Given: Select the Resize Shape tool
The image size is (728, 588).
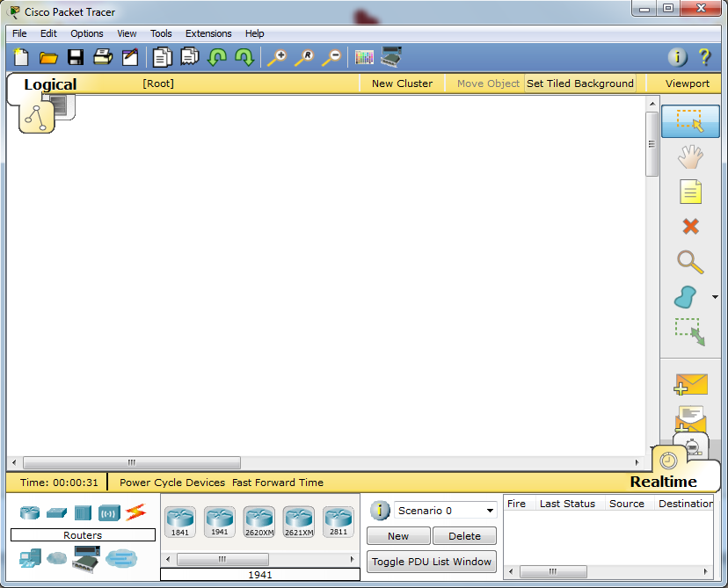Looking at the screenshot, I should 690,331.
